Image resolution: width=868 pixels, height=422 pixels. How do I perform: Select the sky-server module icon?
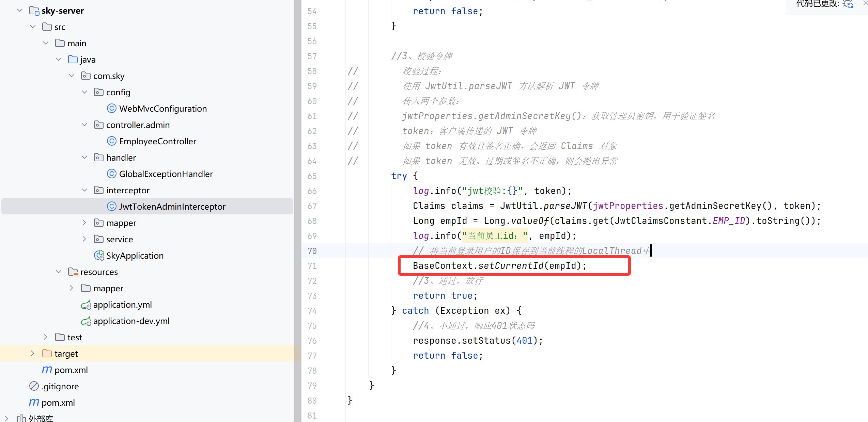(34, 11)
